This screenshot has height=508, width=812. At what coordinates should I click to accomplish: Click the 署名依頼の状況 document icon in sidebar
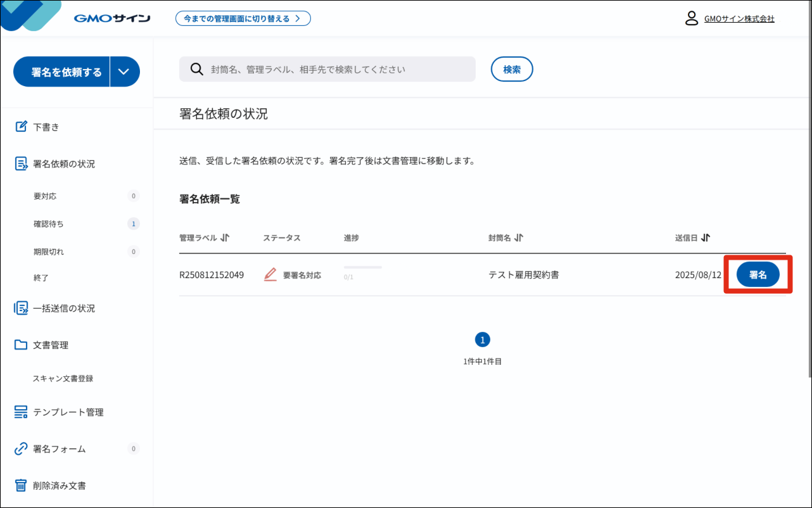click(x=21, y=164)
